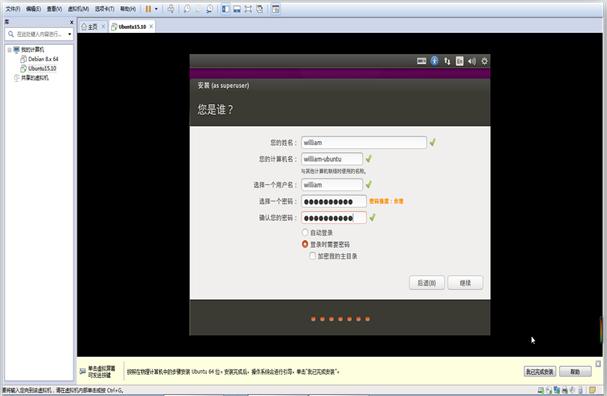
Task: Open the Ubuntu sound volume indicator
Action: (x=472, y=61)
